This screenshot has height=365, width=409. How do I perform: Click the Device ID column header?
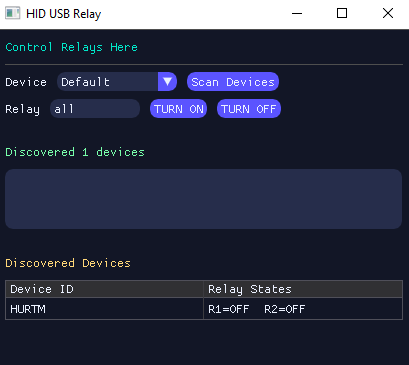click(x=104, y=289)
